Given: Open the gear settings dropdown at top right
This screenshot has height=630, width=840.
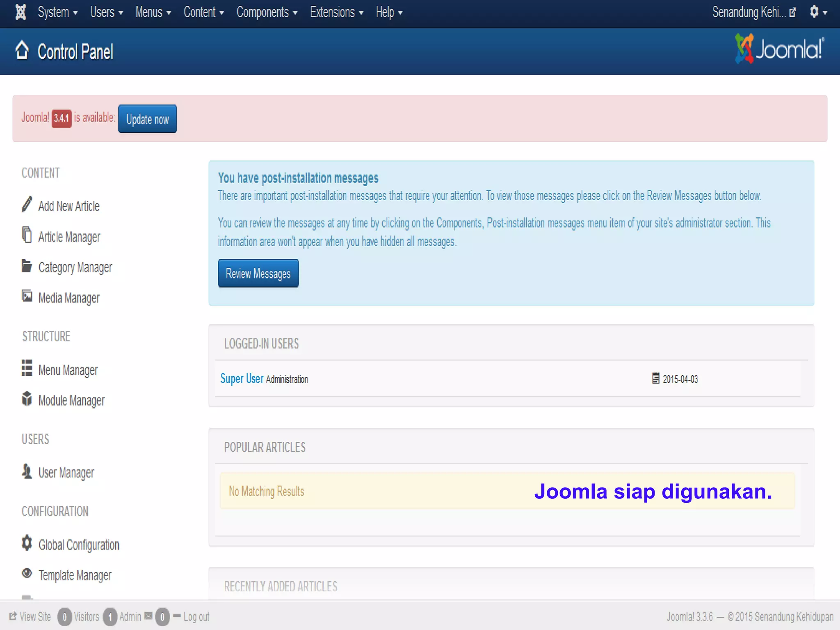Looking at the screenshot, I should click(819, 12).
